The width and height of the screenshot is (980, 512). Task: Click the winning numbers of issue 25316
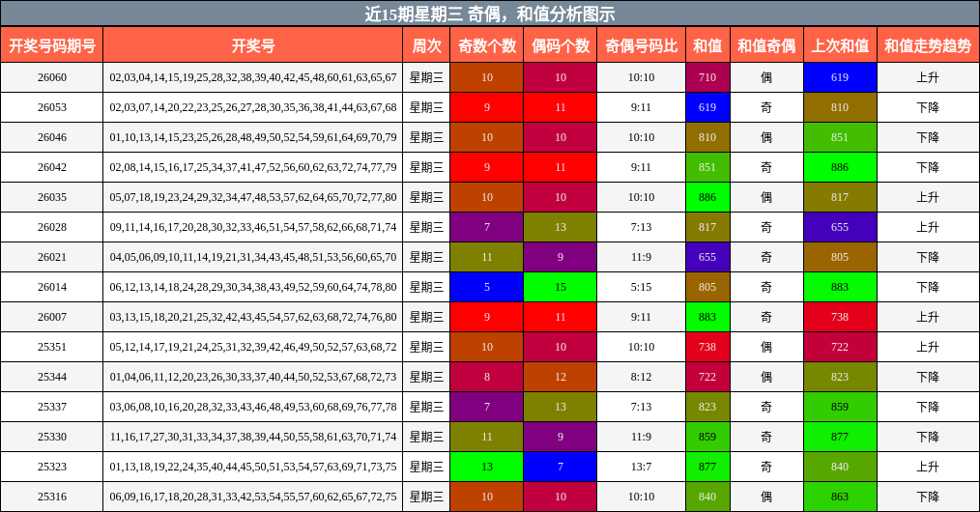(x=253, y=497)
